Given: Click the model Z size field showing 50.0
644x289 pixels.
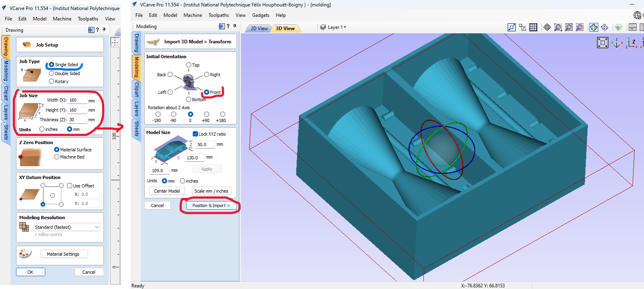Looking at the screenshot, I should [205, 144].
